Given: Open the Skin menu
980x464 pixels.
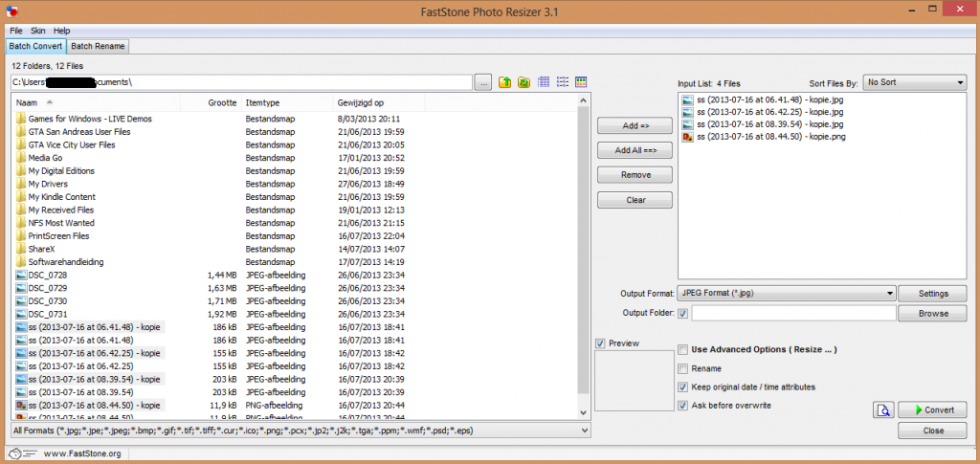Looking at the screenshot, I should 38,31.
